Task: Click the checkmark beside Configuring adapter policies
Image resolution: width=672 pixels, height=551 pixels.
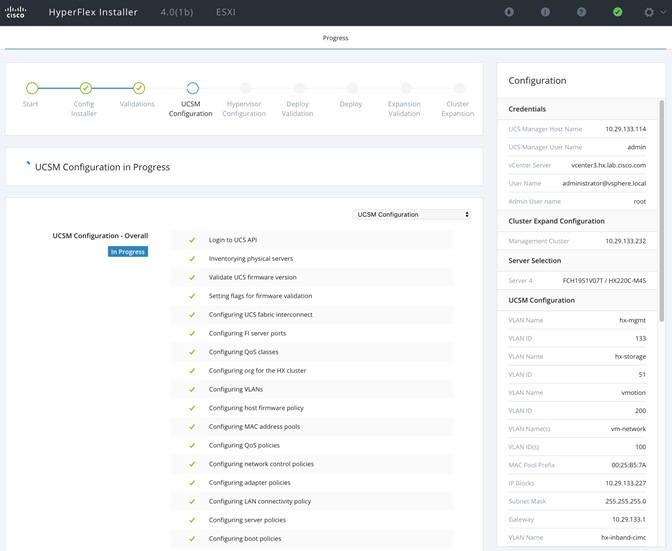Action: pyautogui.click(x=192, y=483)
